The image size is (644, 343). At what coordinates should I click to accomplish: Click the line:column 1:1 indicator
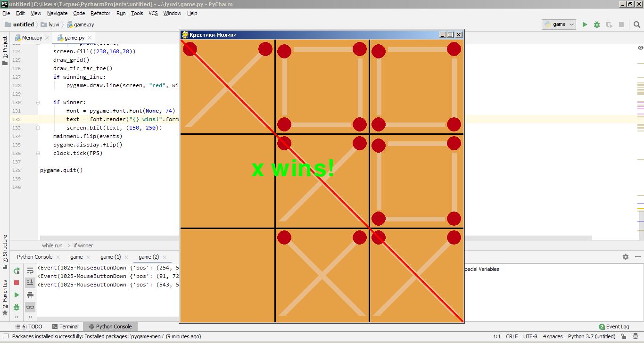coord(497,336)
